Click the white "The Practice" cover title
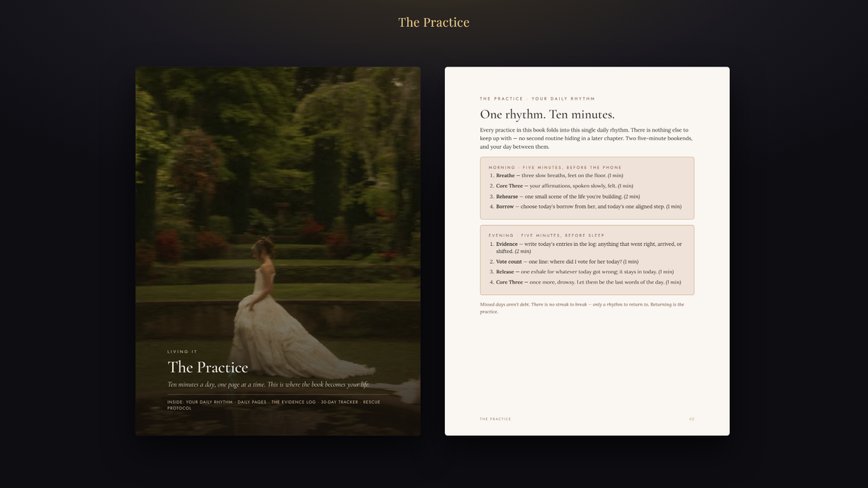Image resolution: width=868 pixels, height=488 pixels. (208, 367)
